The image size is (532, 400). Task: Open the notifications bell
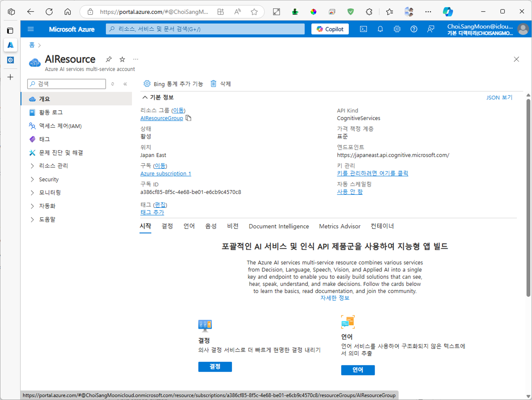(x=380, y=29)
